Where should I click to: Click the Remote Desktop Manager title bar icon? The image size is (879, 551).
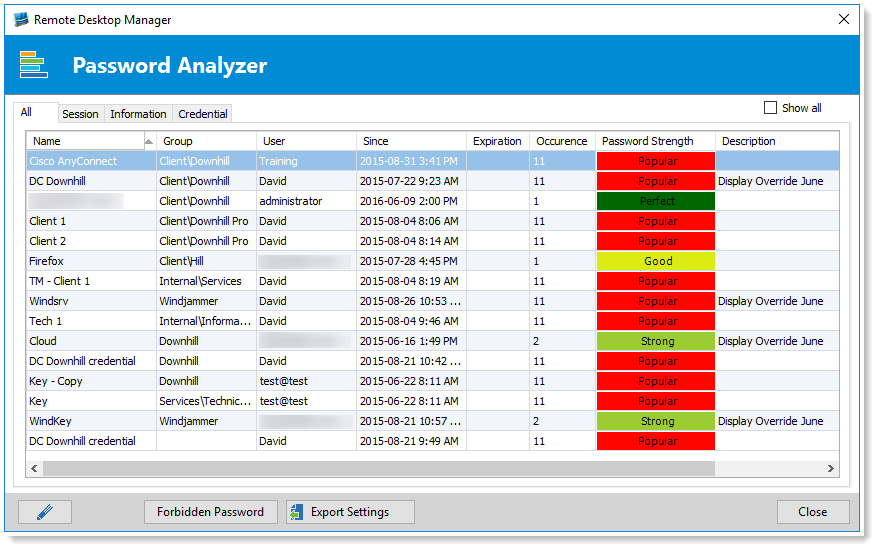click(x=21, y=20)
